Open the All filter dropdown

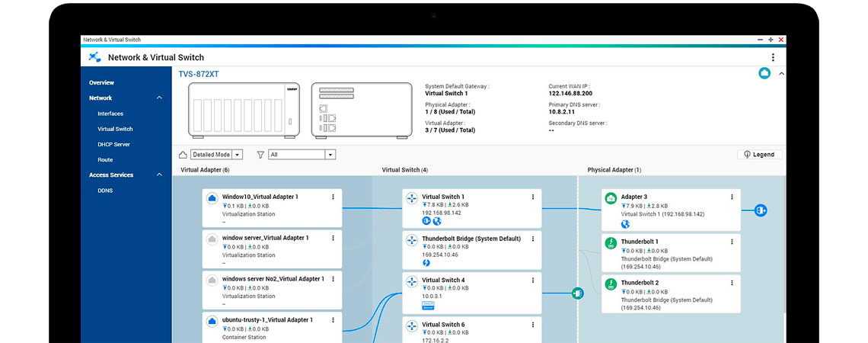click(302, 155)
